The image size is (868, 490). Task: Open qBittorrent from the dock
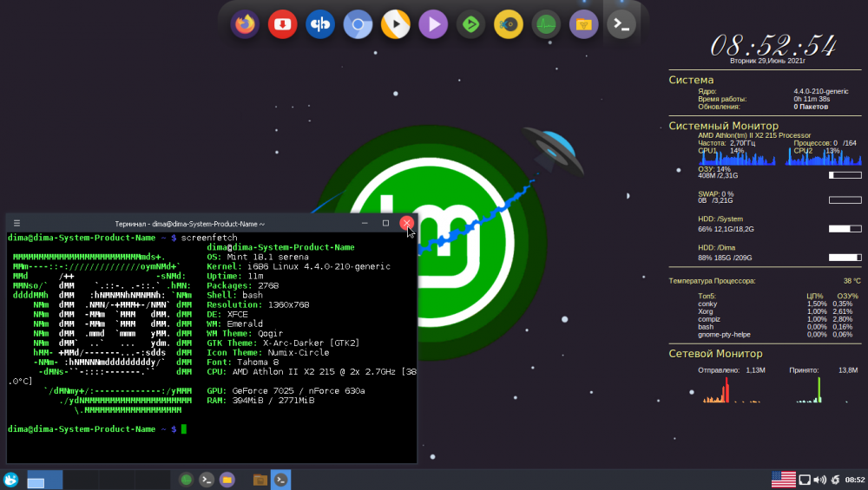[x=320, y=24]
